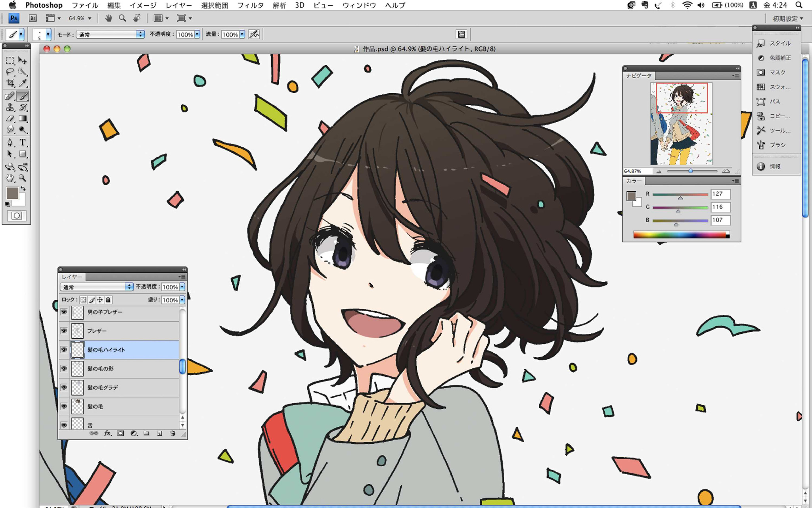Viewport: 812px width, 508px height.
Task: Select the Eraser tool
Action: 10,119
